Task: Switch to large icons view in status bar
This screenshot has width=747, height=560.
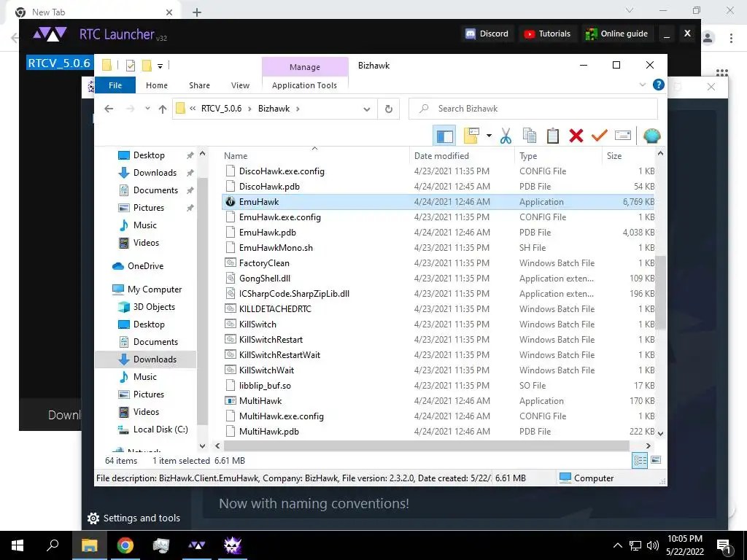Action: (656, 460)
